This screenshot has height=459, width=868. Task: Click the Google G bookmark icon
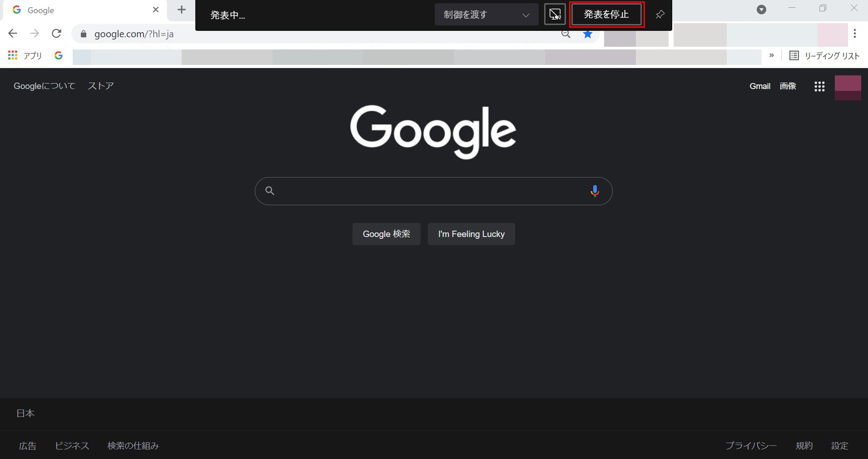click(59, 55)
